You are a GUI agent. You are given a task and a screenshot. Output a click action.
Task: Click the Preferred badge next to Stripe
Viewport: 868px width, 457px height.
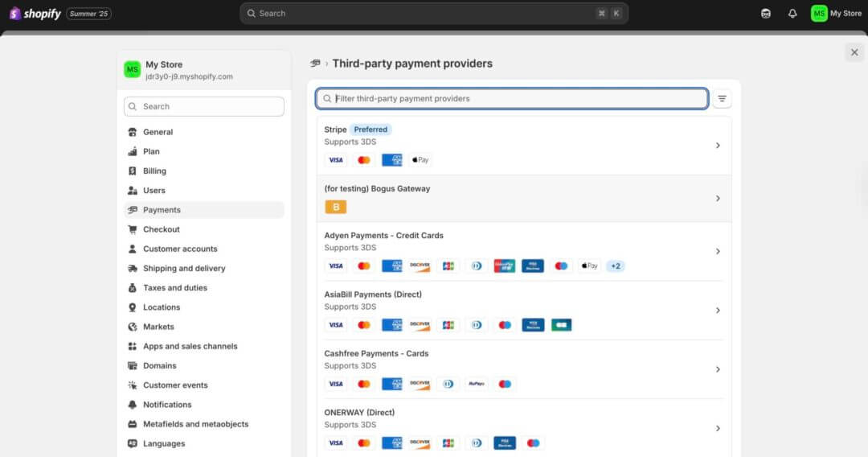click(371, 129)
